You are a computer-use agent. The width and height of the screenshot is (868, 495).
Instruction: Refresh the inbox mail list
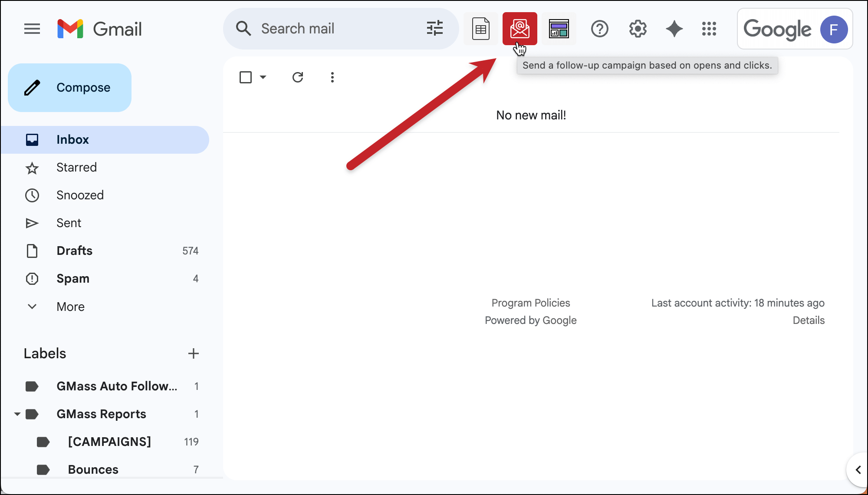pos(297,77)
